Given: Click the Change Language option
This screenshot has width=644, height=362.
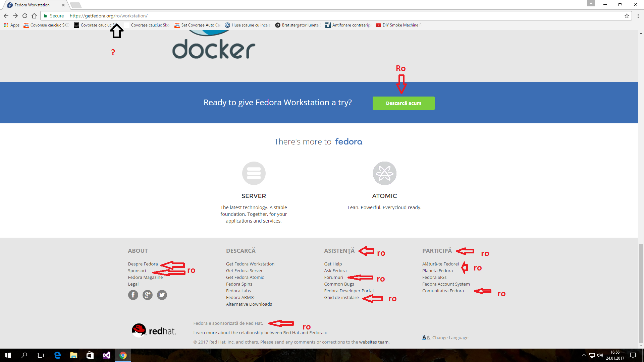Looking at the screenshot, I should click(x=445, y=338).
